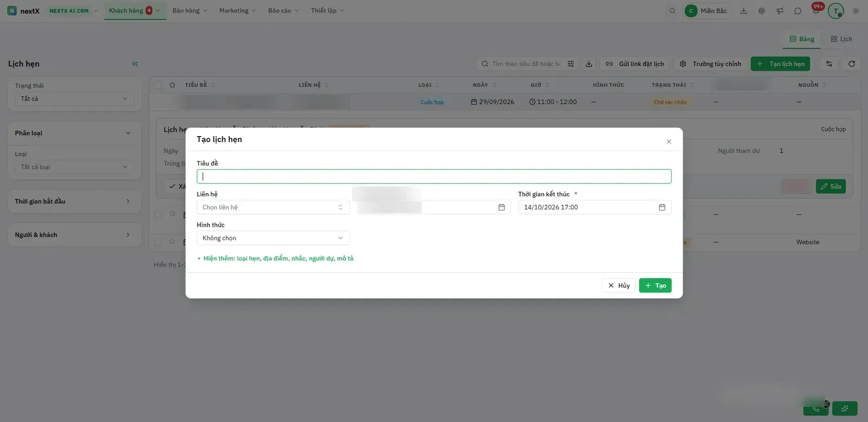The image size is (868, 422).
Task: Switch to the Lịch view tab
Action: [841, 39]
